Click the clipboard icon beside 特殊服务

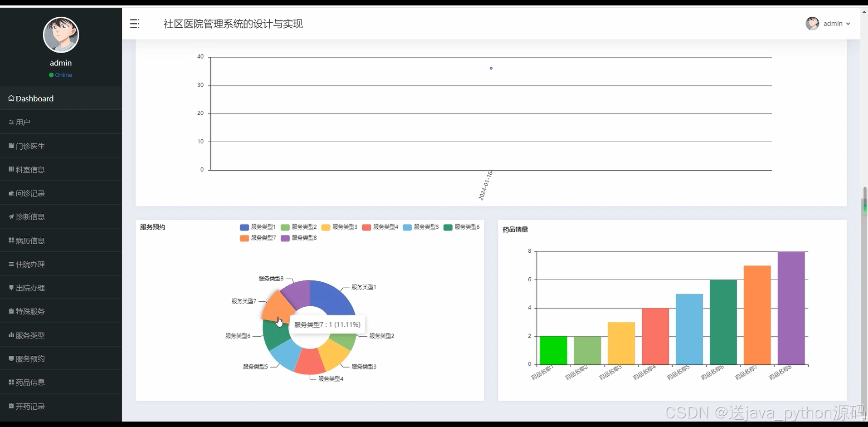point(11,311)
